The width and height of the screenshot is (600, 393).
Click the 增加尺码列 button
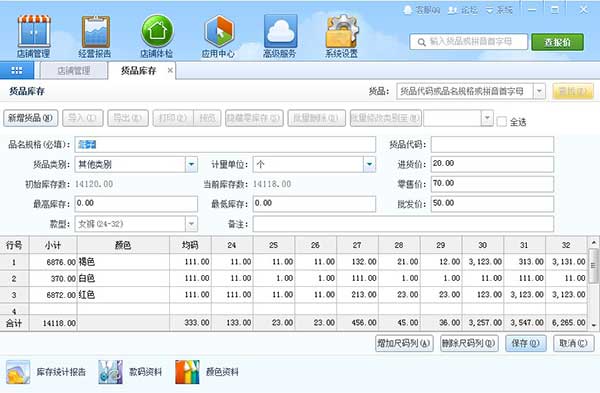[404, 343]
